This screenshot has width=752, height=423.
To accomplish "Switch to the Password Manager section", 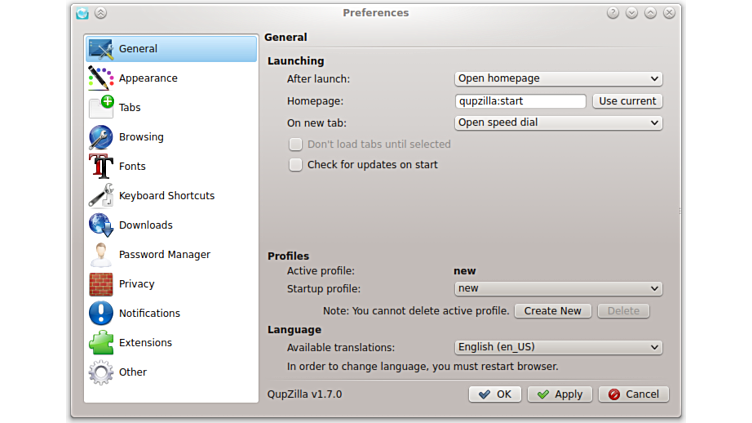I will pyautogui.click(x=164, y=255).
